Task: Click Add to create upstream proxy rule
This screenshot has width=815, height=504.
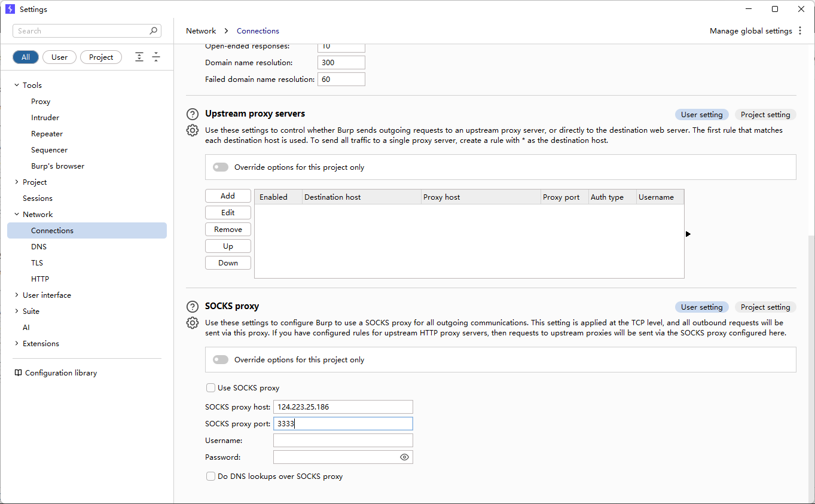Action: [228, 196]
